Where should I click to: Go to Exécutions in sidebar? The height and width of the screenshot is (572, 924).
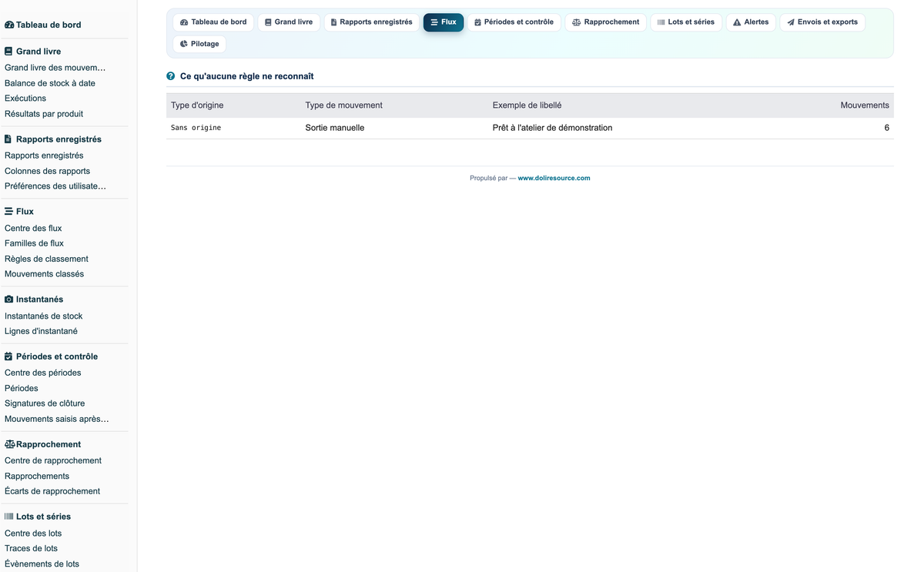pyautogui.click(x=25, y=99)
